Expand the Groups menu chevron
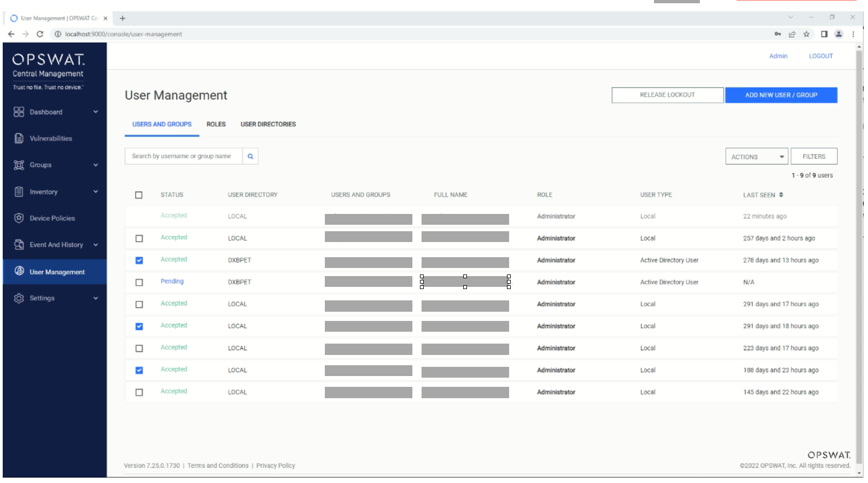Image resolution: width=868 pixels, height=483 pixels. point(96,165)
